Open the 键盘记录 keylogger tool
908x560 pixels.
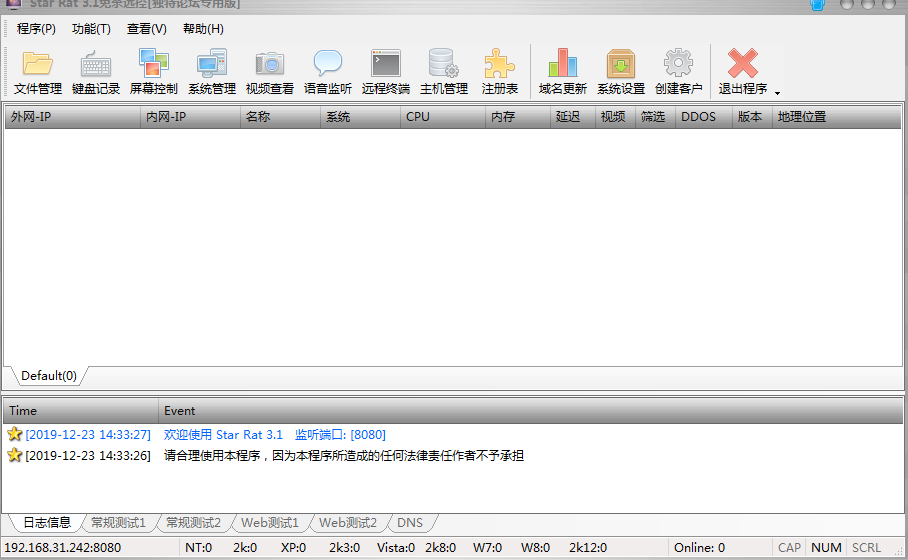point(96,72)
